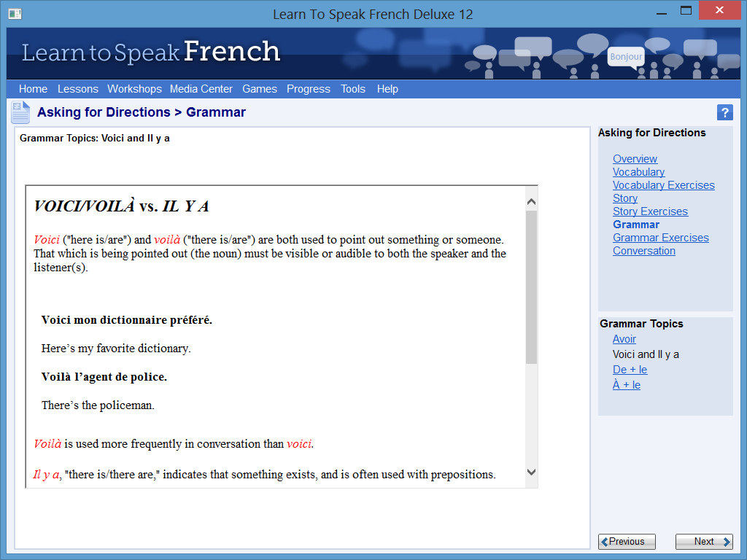747x560 pixels.
Task: Click the blue help question mark icon
Action: (724, 113)
